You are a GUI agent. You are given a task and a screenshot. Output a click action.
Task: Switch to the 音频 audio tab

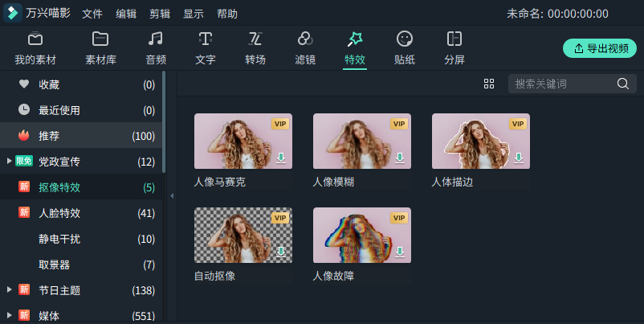click(x=156, y=47)
